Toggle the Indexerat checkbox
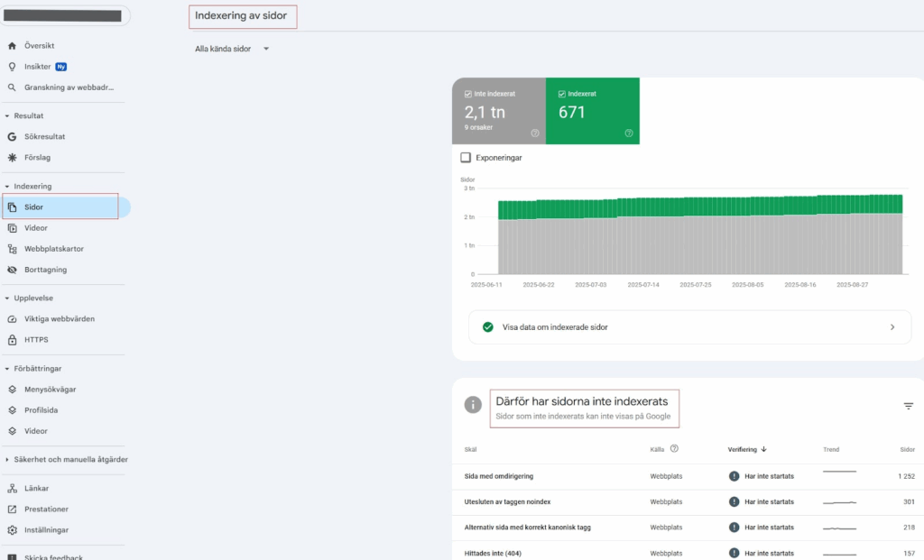 click(x=562, y=94)
